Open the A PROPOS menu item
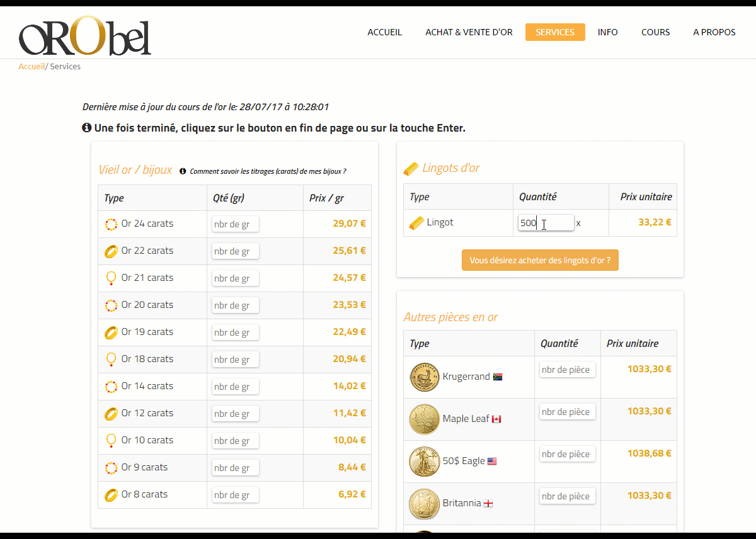The width and height of the screenshot is (756, 539). pos(714,32)
